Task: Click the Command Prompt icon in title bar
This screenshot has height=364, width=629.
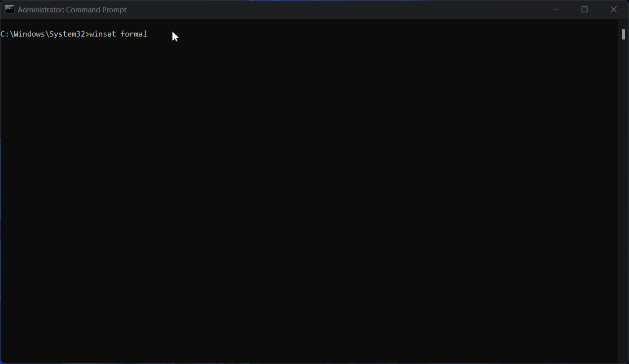Action: point(9,9)
